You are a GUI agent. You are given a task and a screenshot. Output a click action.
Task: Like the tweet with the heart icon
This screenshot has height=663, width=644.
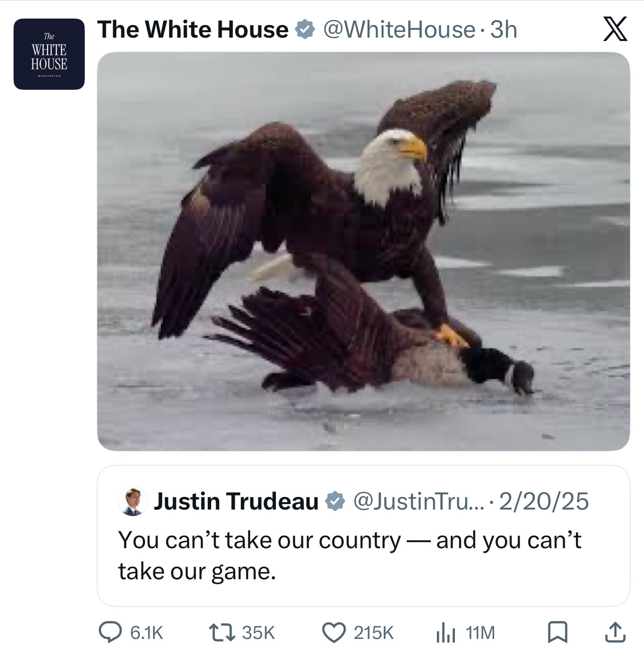[333, 632]
